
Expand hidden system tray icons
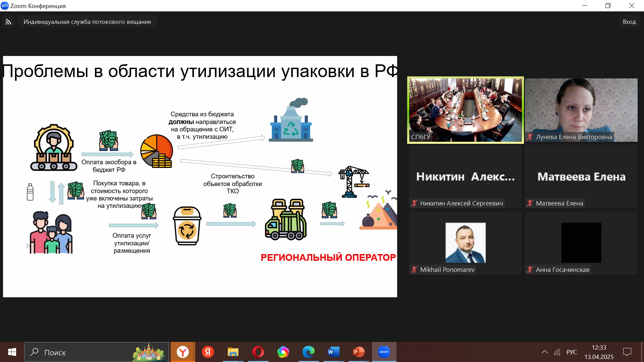(544, 352)
